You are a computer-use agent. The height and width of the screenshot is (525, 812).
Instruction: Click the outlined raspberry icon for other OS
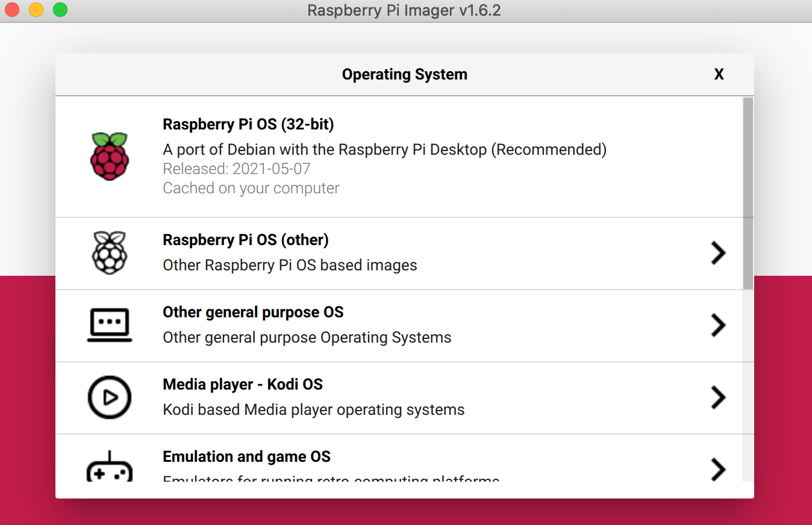[109, 253]
